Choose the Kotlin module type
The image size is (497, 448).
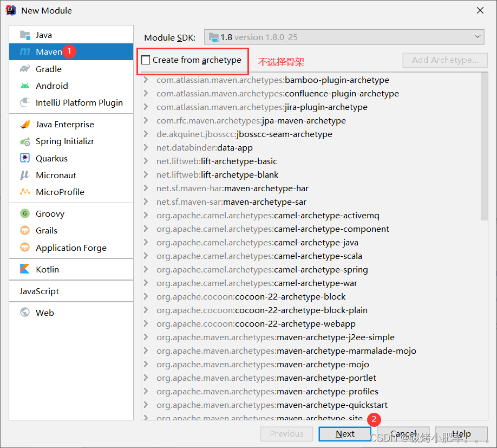pyautogui.click(x=71, y=269)
